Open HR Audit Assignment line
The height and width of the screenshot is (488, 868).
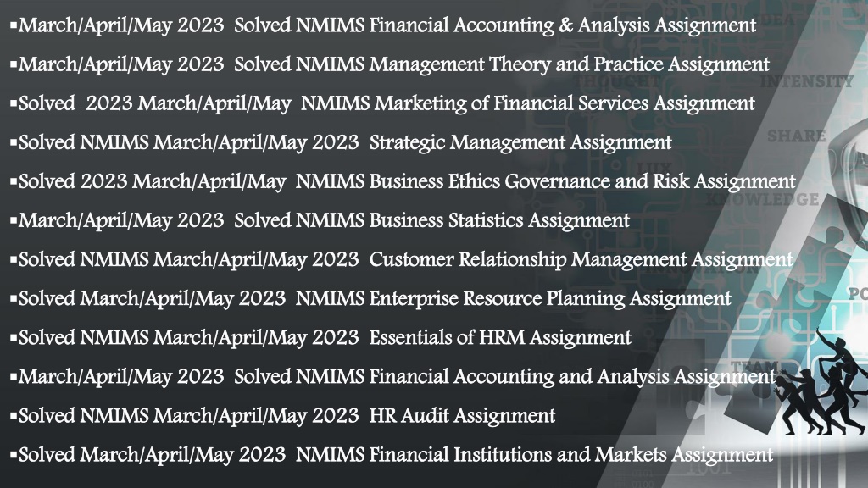click(x=283, y=416)
